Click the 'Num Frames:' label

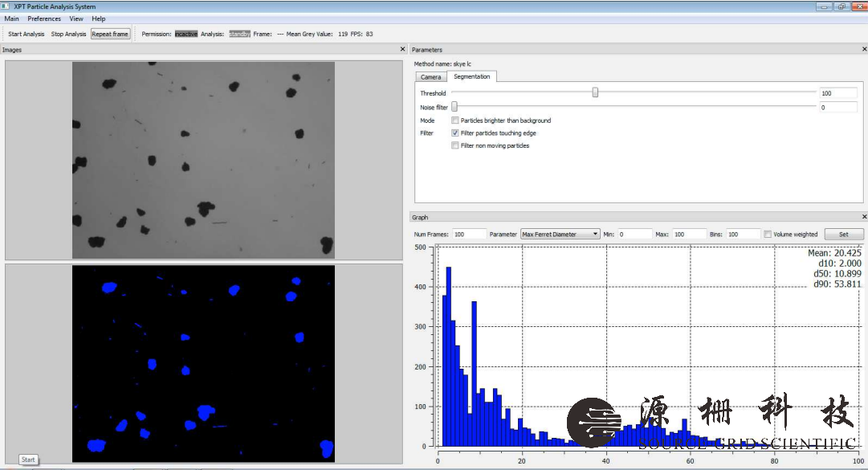(x=431, y=234)
